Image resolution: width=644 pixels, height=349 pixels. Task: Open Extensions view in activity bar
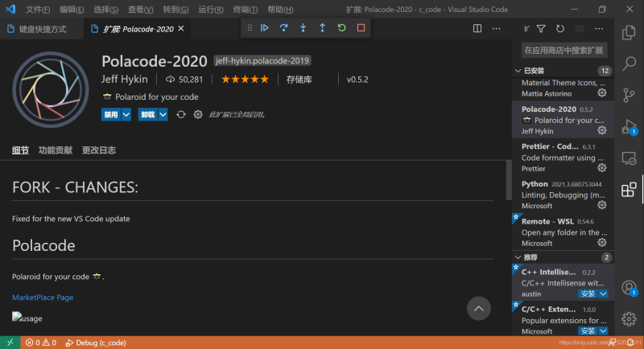tap(629, 190)
